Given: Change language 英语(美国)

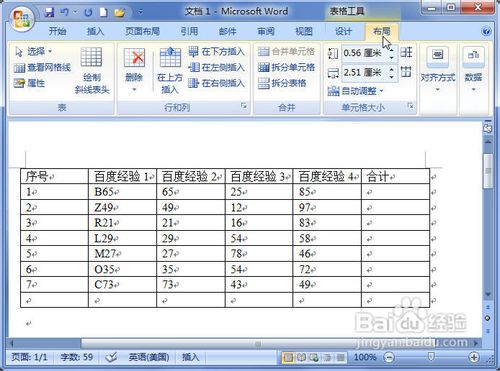Looking at the screenshot, I should coord(149,357).
